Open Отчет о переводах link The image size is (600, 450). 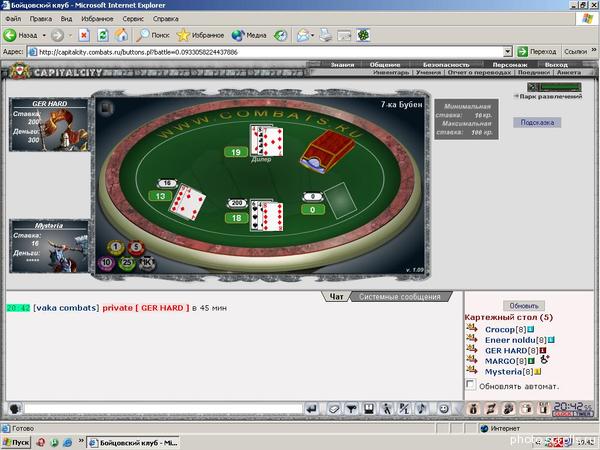[479, 72]
